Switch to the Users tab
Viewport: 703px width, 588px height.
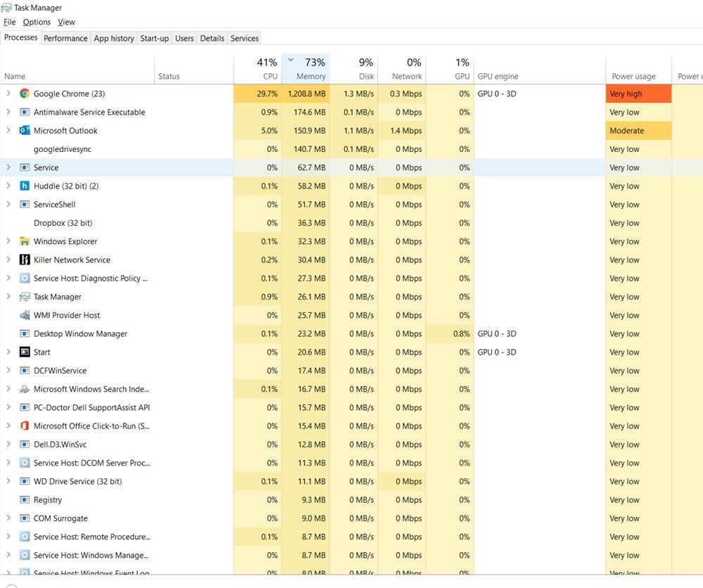(184, 38)
